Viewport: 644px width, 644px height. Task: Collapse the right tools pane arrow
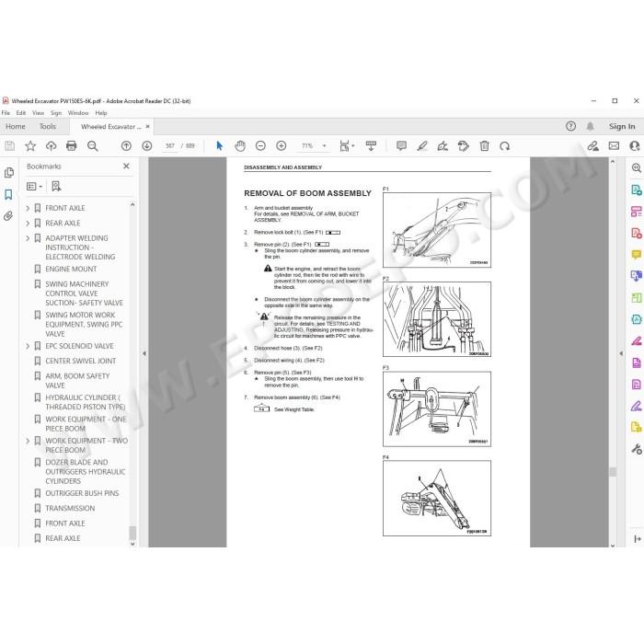coord(621,353)
